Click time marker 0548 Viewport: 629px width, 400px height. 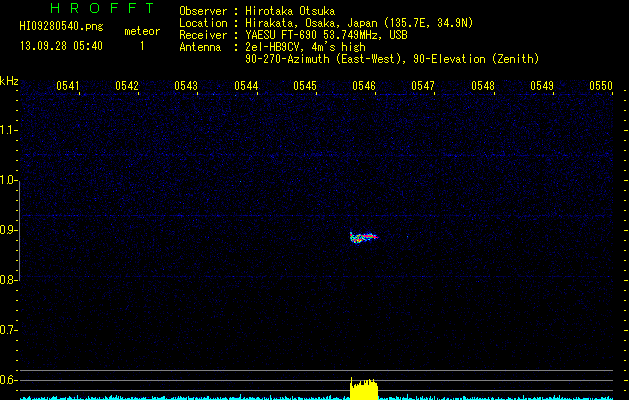[x=483, y=86]
